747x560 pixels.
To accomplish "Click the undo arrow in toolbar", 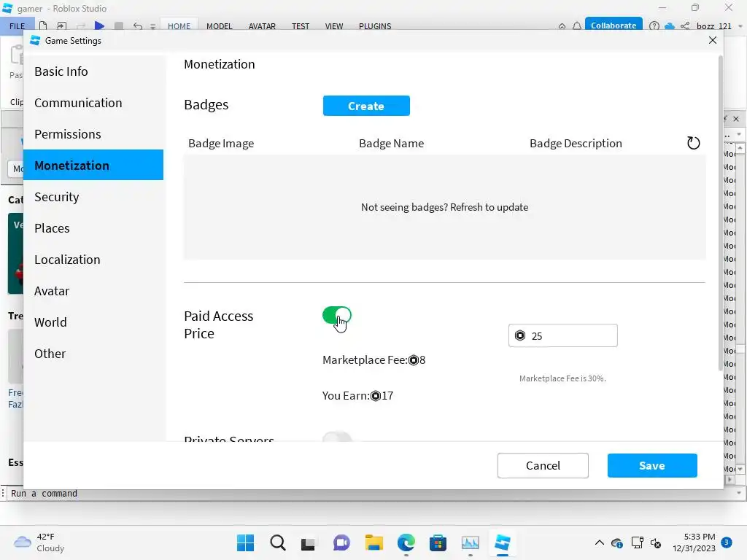I will tap(138, 26).
